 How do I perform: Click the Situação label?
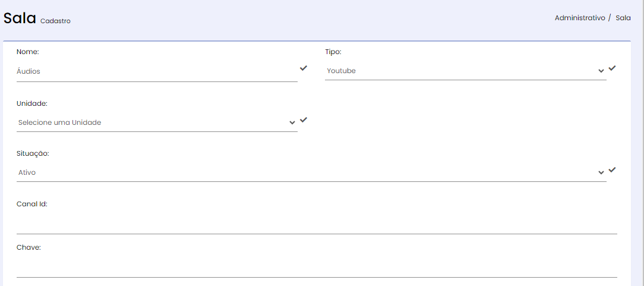point(33,153)
